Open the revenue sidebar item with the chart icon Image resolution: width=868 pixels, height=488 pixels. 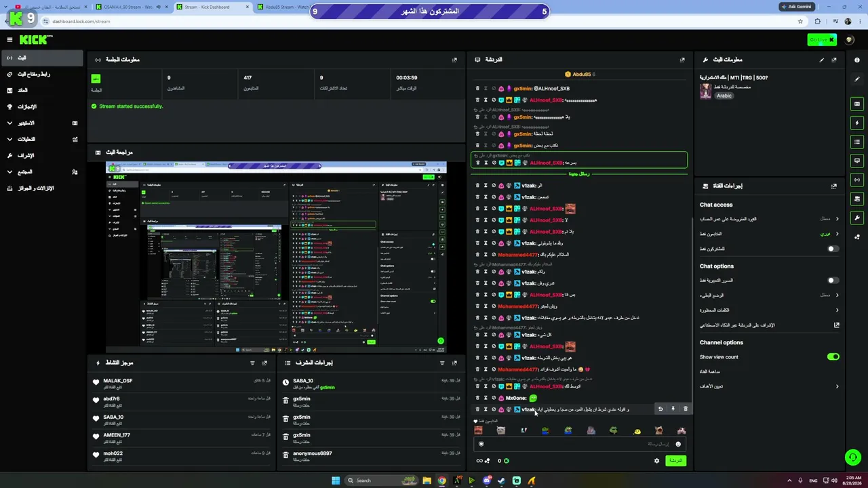tap(42, 91)
